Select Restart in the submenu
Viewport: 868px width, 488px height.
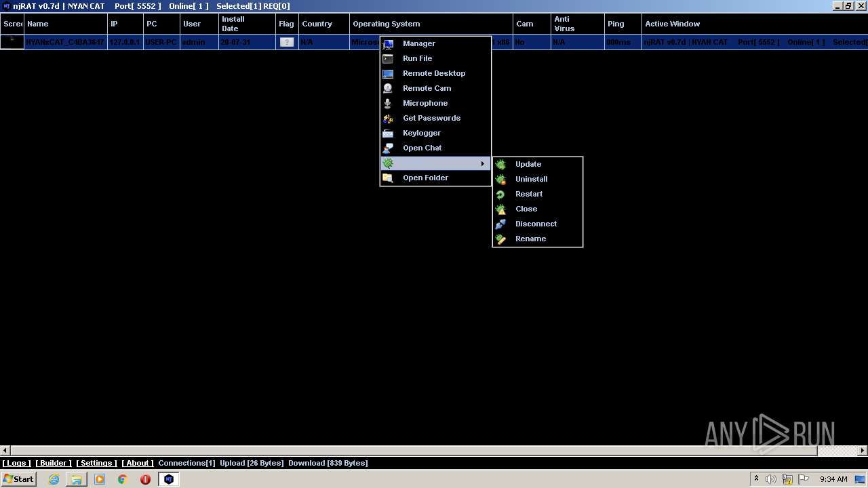coord(537,194)
